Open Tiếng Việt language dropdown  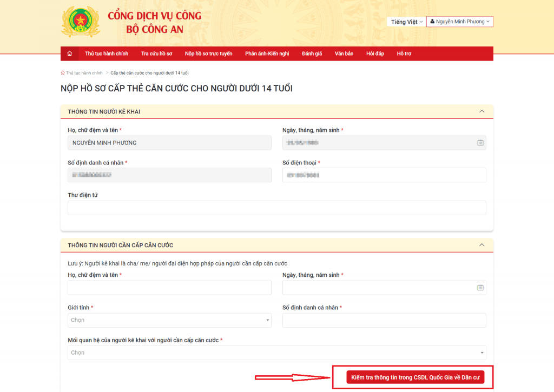(407, 22)
